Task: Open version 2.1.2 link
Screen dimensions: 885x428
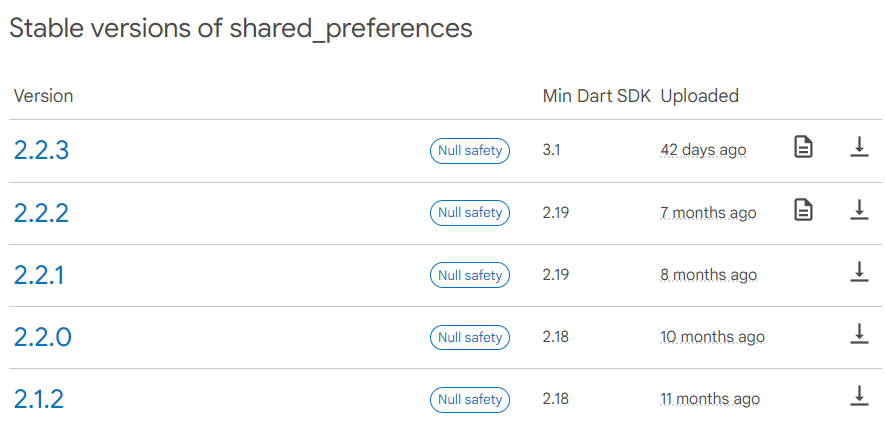Action: (x=39, y=400)
